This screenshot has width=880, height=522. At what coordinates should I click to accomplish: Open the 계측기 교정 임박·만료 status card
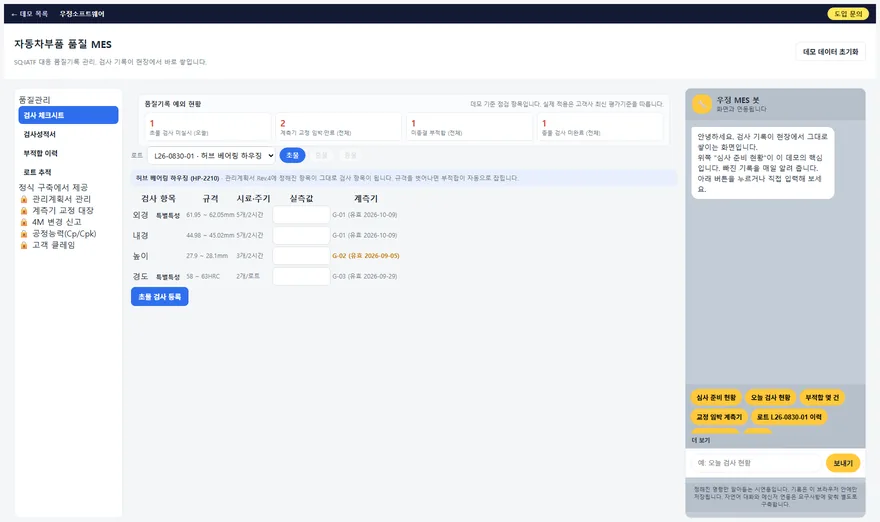click(x=338, y=127)
